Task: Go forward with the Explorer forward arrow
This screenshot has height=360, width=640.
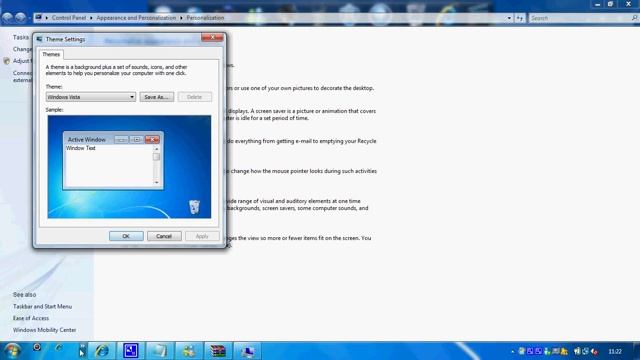Action: pos(20,18)
